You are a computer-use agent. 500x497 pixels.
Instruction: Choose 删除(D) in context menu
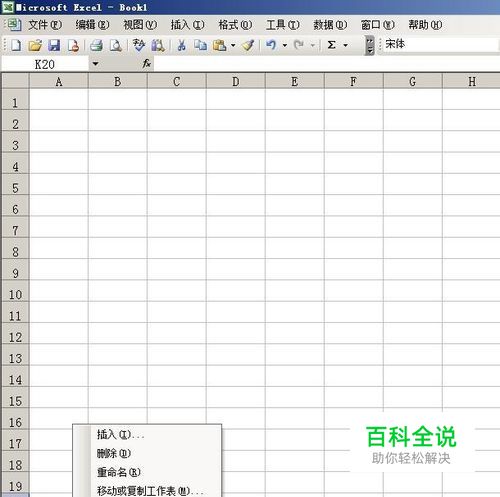point(147,453)
